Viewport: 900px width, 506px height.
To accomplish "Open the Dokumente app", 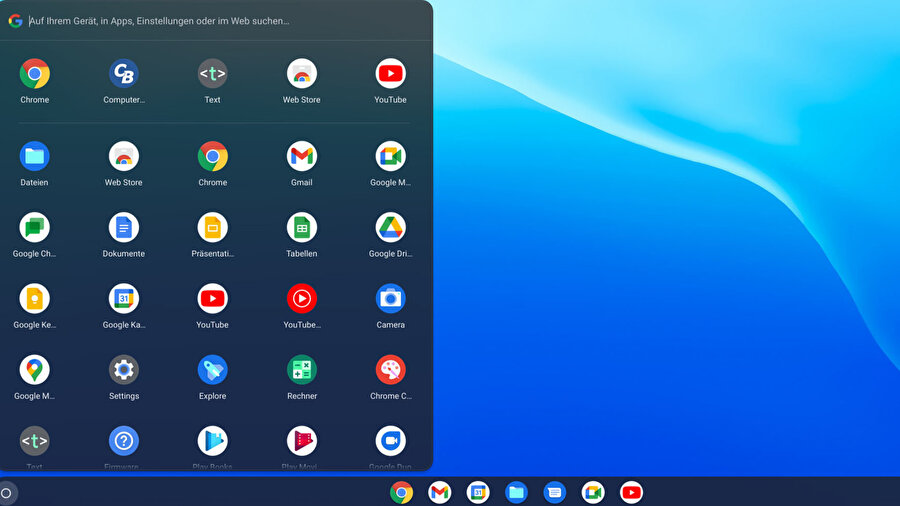I will 123,227.
